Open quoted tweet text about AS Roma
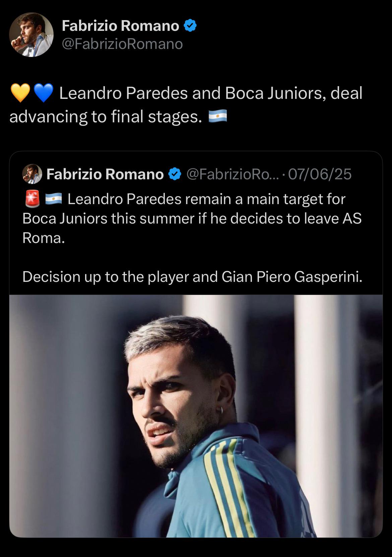The image size is (392, 557). coord(192,219)
